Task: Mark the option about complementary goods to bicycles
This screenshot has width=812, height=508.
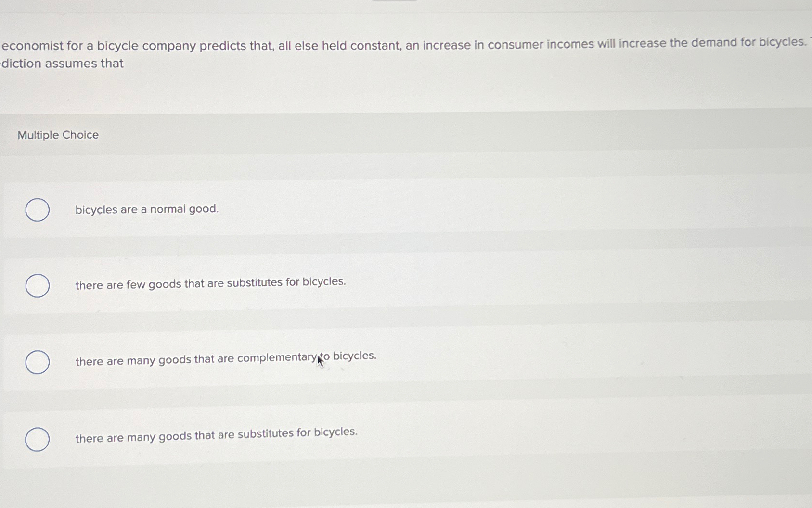Action: pos(37,360)
